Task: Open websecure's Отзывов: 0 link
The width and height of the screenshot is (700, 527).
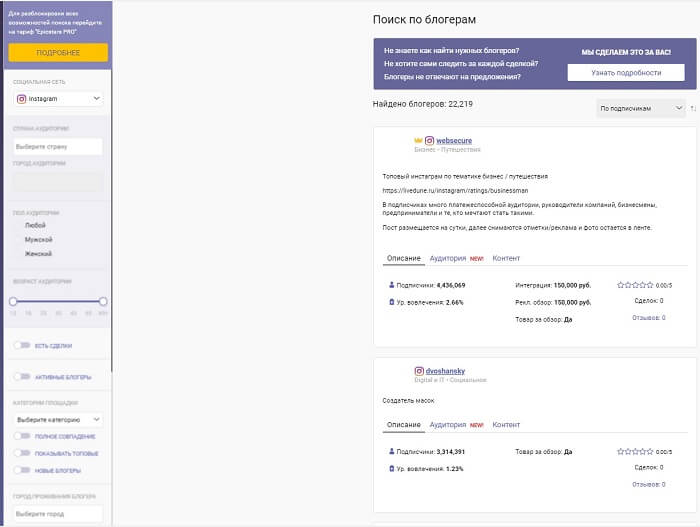Action: pos(649,318)
